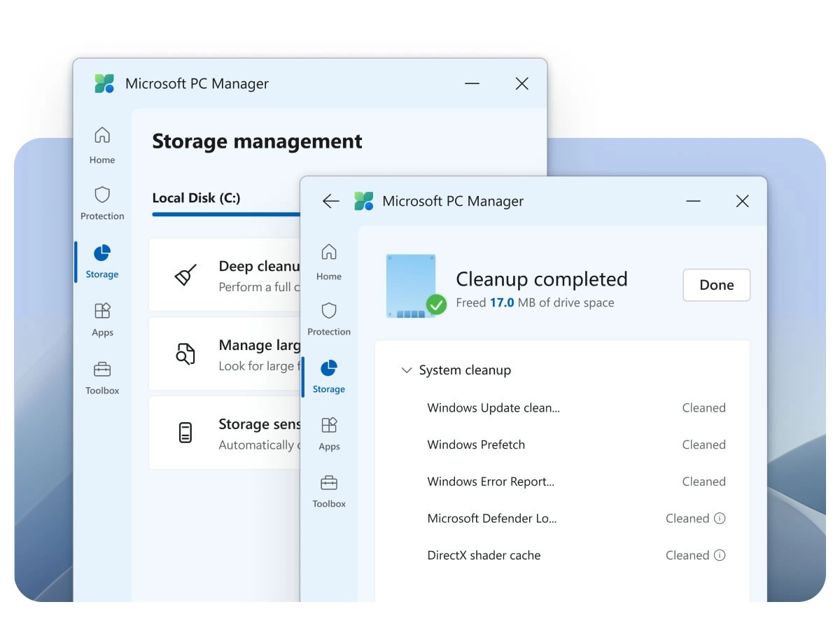Open the Storage sense card
840x630 pixels.
point(225,433)
